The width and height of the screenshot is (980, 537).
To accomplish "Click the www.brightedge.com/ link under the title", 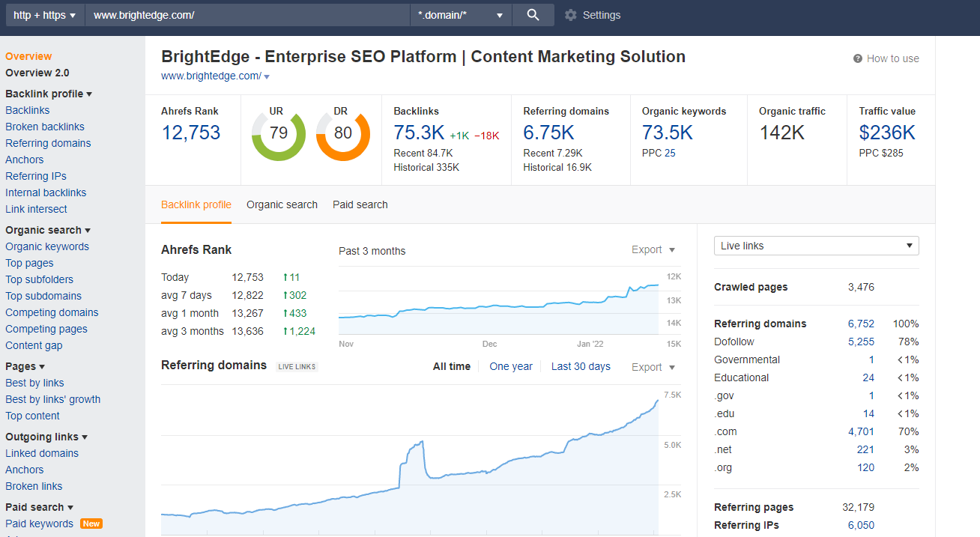I will coord(211,76).
